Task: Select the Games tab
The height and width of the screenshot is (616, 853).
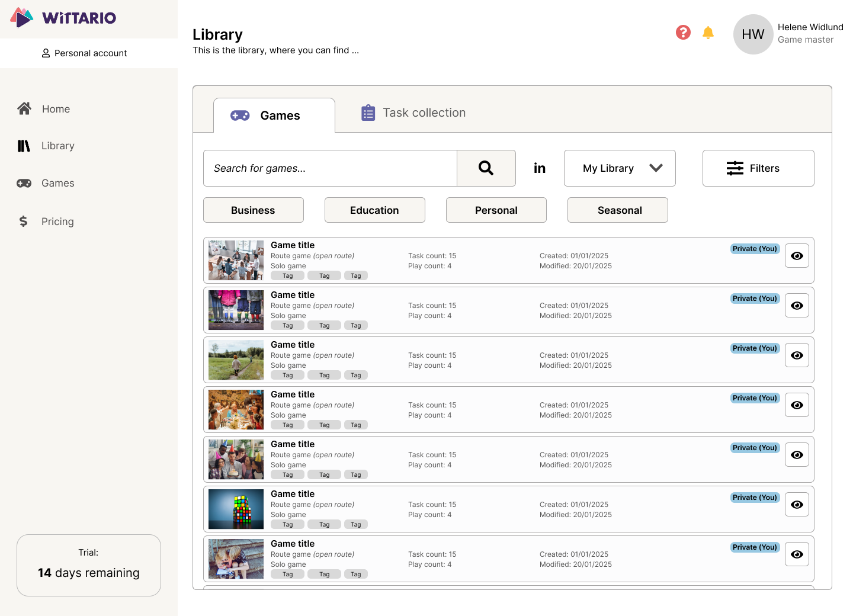Action: [274, 115]
